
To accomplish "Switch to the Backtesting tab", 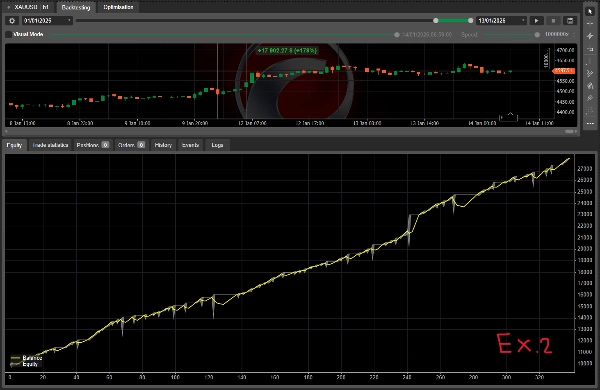I will (76, 7).
